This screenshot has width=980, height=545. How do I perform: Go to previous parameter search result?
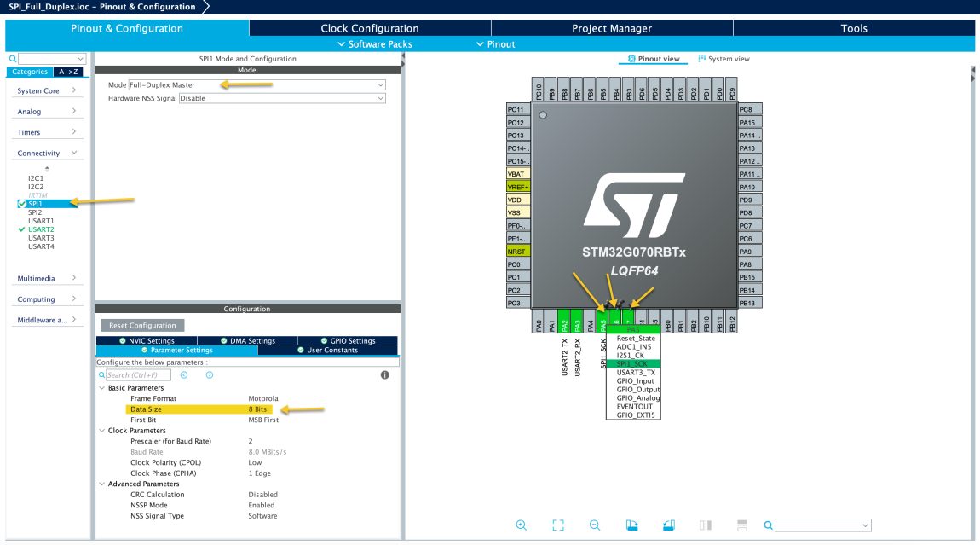184,374
